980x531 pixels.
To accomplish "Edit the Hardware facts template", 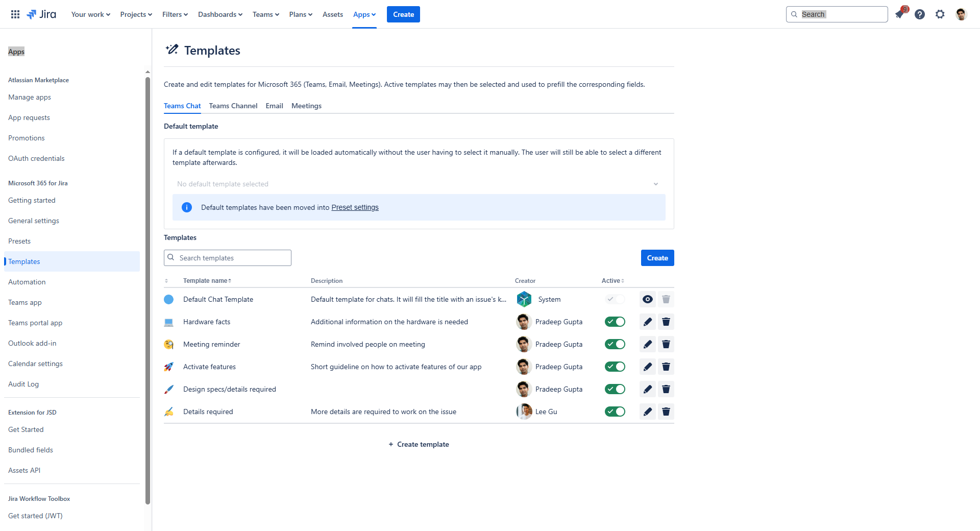I will coord(648,322).
